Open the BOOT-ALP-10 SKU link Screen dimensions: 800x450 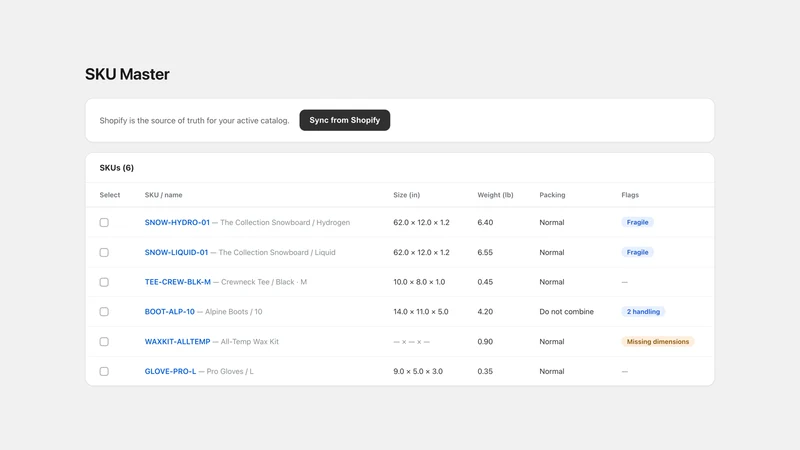pyautogui.click(x=169, y=312)
